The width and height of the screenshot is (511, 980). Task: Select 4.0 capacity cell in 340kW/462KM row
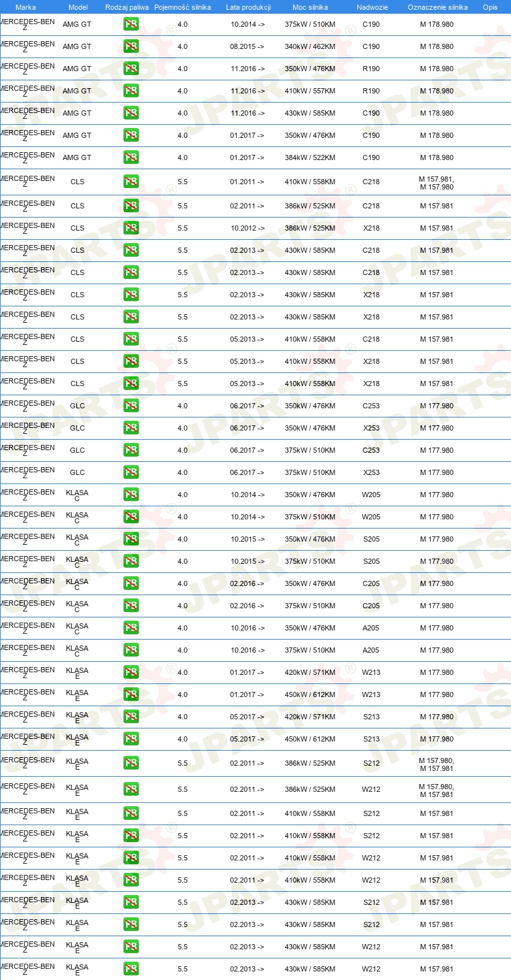pos(182,46)
